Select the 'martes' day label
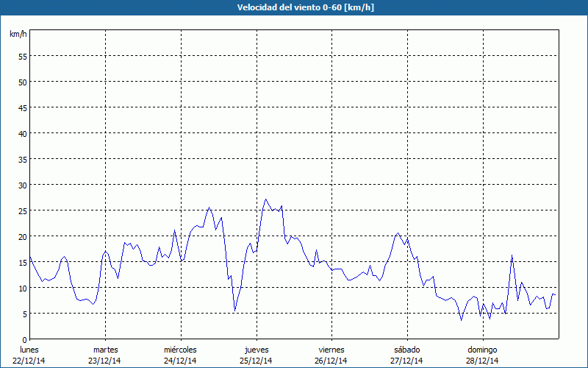 (105, 350)
